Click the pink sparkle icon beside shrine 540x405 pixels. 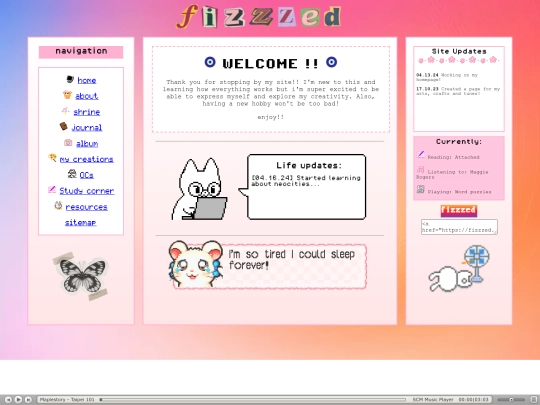(x=65, y=111)
